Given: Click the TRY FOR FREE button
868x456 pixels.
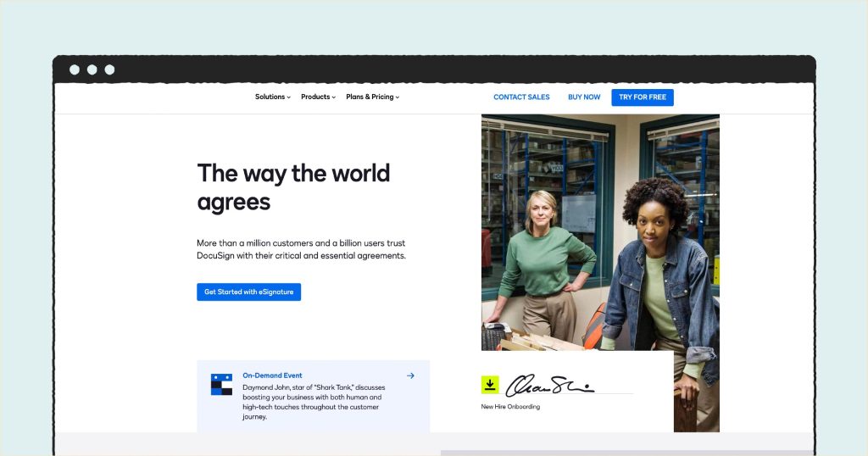Looking at the screenshot, I should pyautogui.click(x=643, y=97).
